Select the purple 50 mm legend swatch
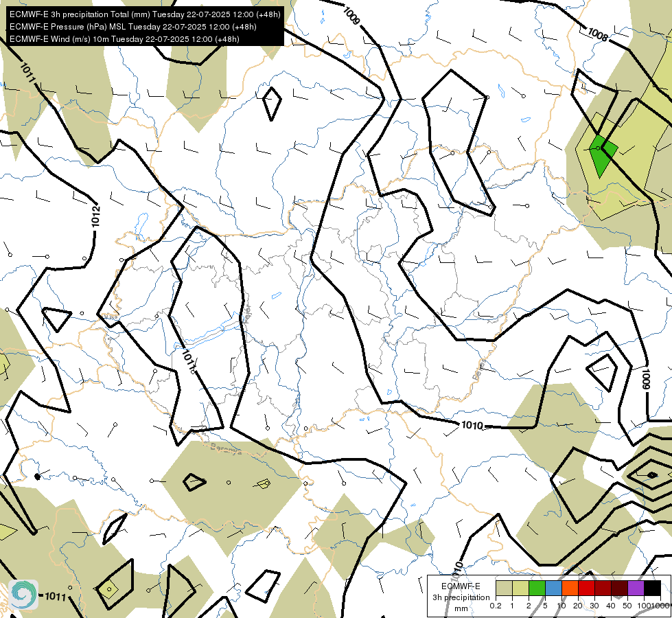 click(x=636, y=588)
